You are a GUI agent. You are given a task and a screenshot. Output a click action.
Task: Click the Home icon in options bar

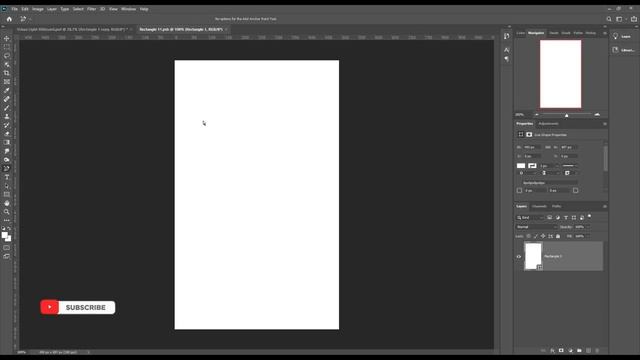click(9, 19)
